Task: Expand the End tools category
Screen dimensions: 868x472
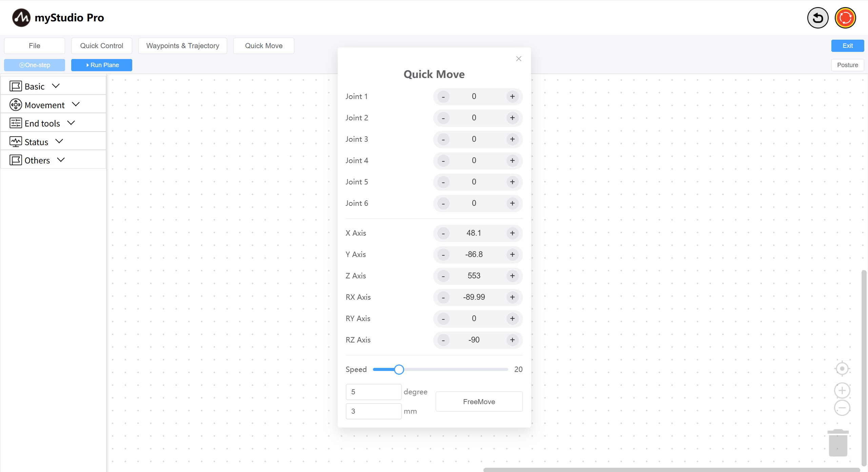Action: pos(71,123)
